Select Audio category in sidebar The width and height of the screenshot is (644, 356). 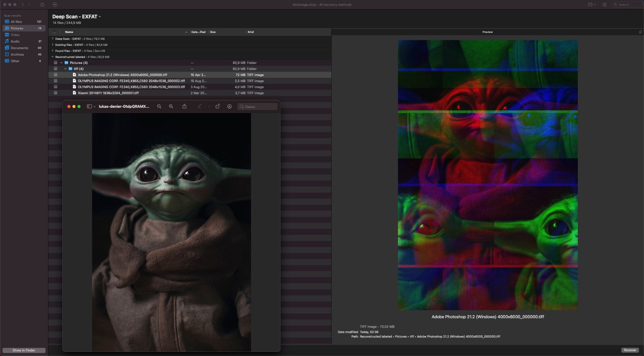point(24,42)
